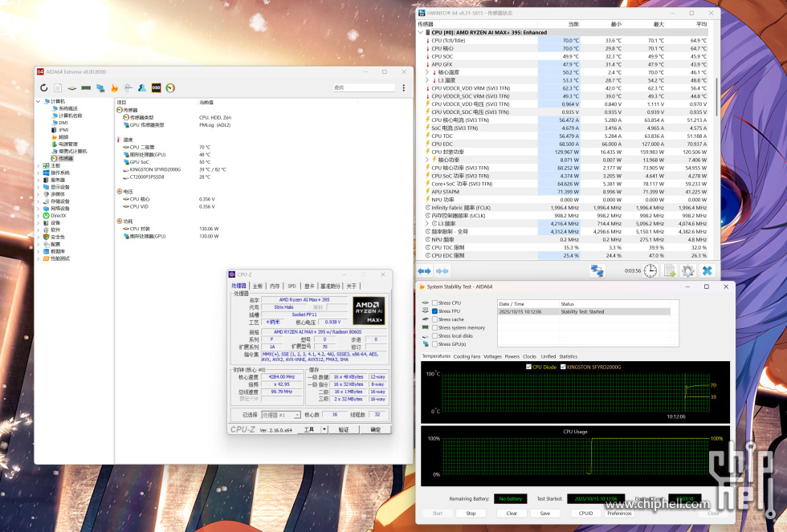The width and height of the screenshot is (787, 532).
Task: Collapse the CPU [#0] AMD Ryzen sensor group
Action: [421, 33]
